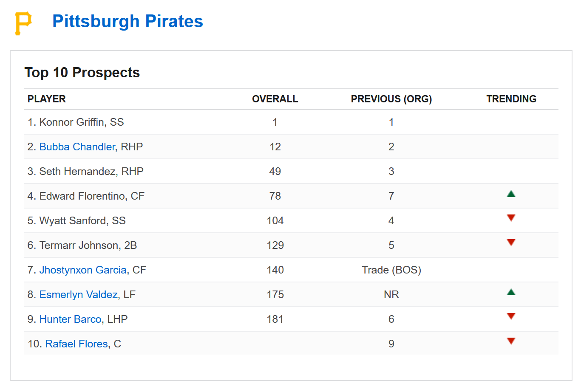This screenshot has height=392, width=581.
Task: Sort by the PREVIOUS (ORG) column header
Action: [391, 99]
